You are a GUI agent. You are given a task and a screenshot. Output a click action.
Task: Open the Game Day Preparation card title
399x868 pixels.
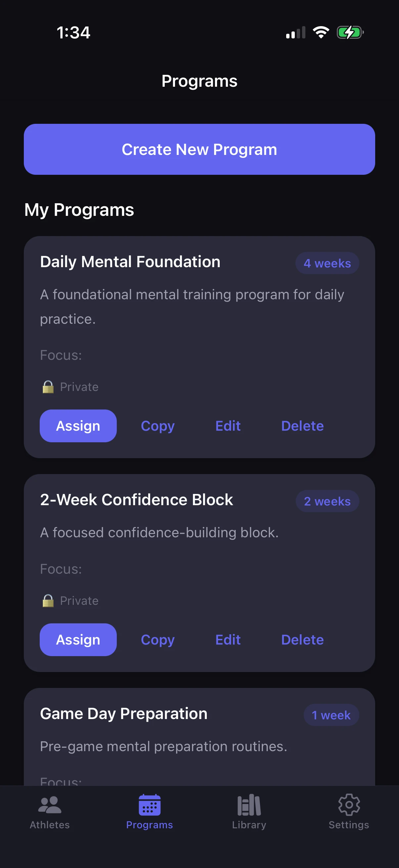pos(124,713)
